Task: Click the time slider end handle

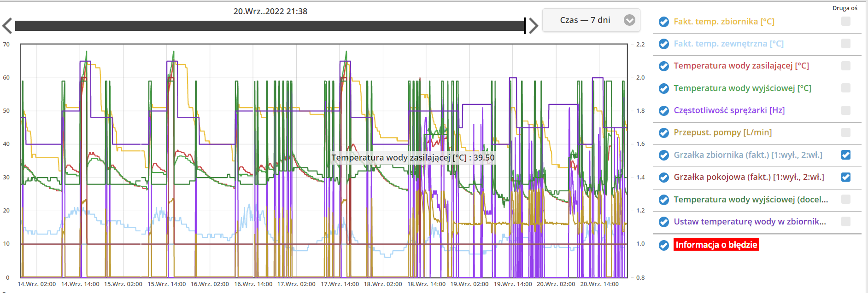Action: coord(525,26)
